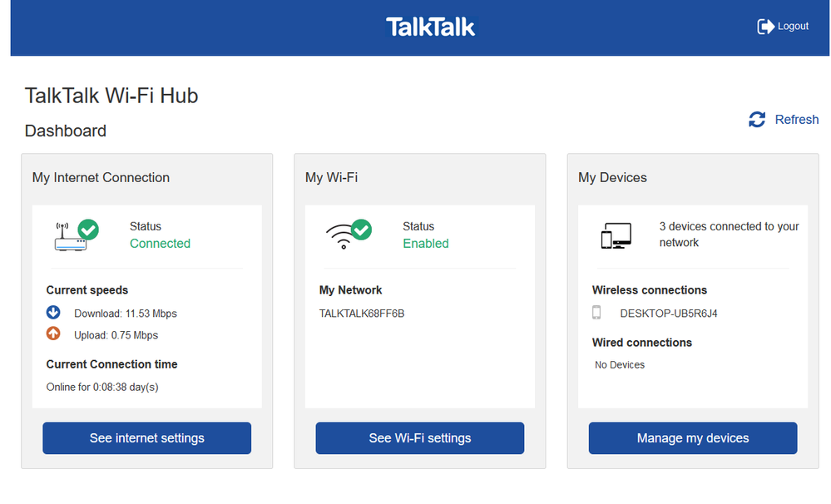Click the green Connected status text
Viewport: 831px width, 504px height.
tap(160, 244)
